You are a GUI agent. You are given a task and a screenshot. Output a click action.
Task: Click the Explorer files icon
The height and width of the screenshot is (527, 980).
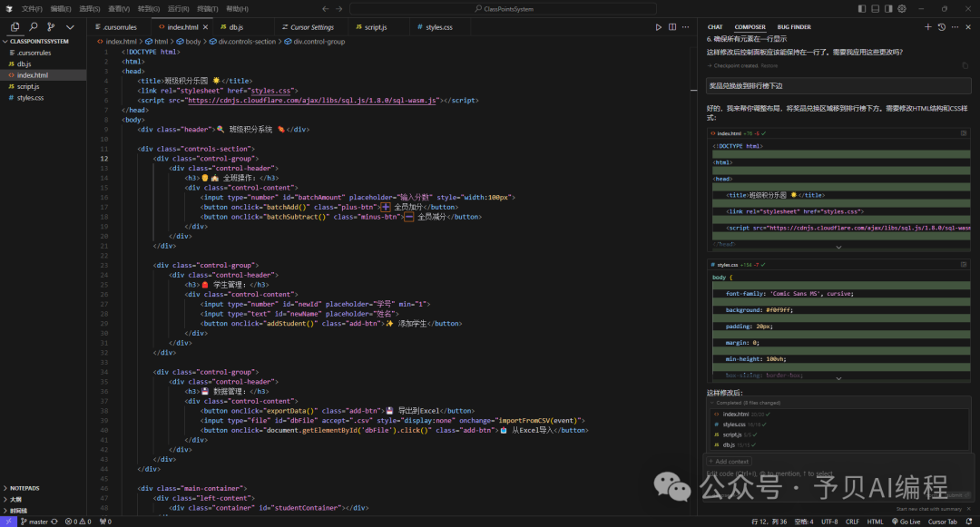15,27
